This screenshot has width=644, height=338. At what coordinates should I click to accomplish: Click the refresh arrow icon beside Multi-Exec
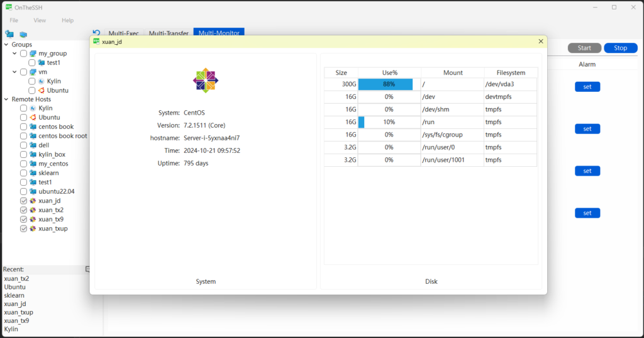[x=96, y=33]
